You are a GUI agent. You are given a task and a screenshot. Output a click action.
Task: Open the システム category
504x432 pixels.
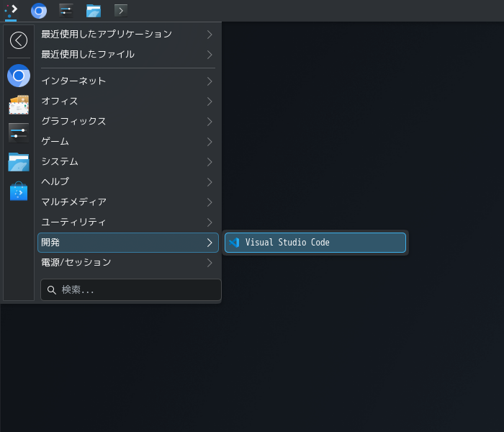(x=128, y=162)
